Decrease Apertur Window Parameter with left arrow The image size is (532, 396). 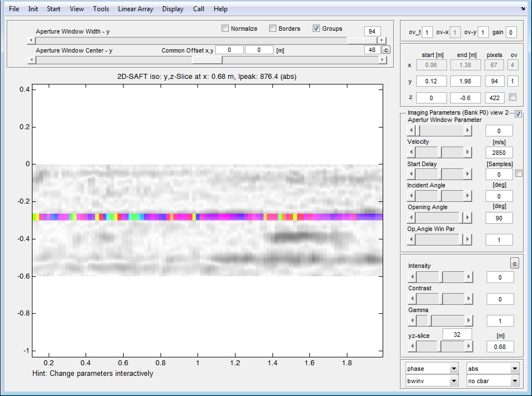tap(411, 130)
